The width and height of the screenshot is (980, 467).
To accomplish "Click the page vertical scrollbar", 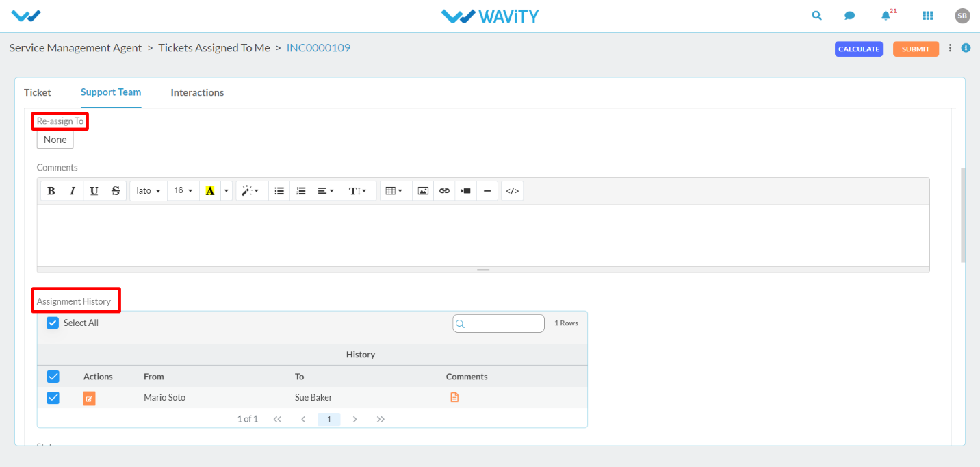I will point(963,215).
